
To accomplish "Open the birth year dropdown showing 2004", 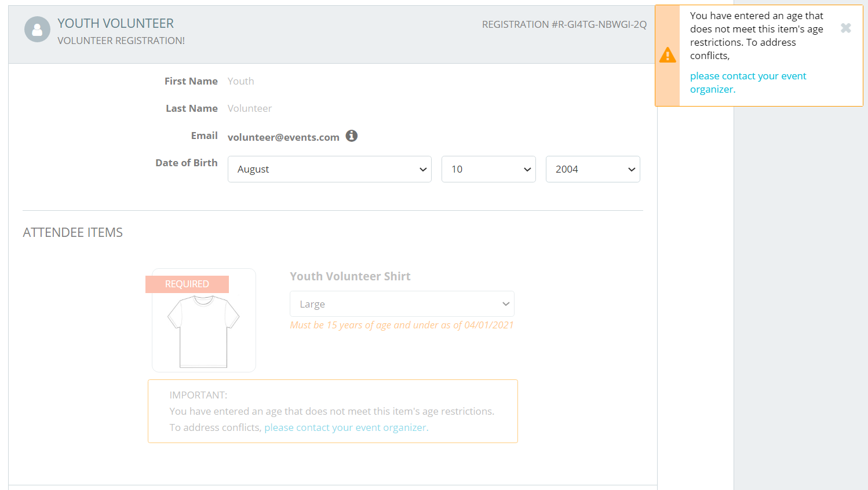I will click(x=593, y=169).
